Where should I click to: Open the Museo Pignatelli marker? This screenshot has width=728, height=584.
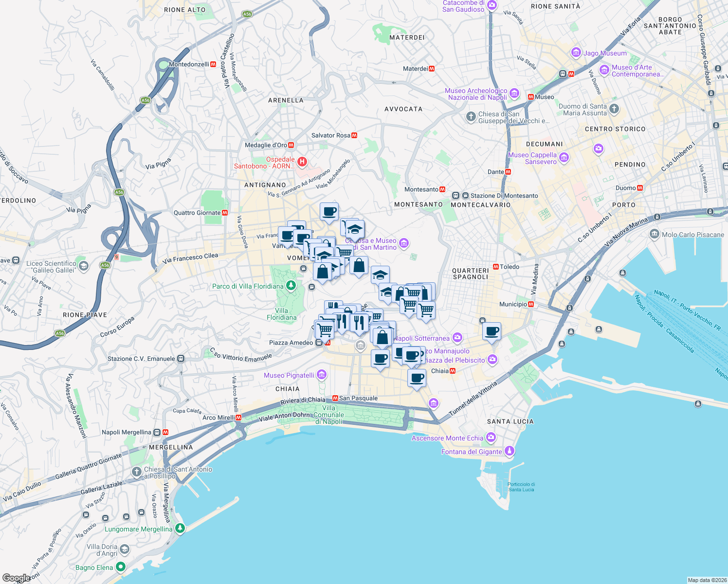coord(321,375)
